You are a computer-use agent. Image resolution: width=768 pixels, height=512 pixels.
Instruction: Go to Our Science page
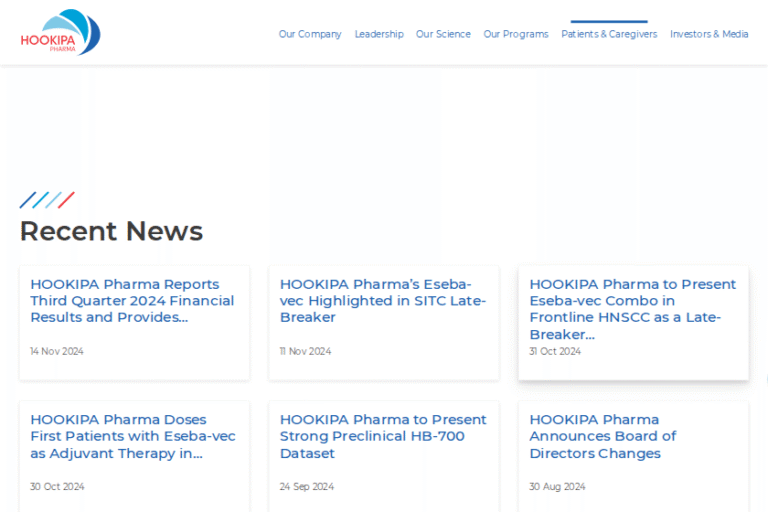tap(443, 34)
